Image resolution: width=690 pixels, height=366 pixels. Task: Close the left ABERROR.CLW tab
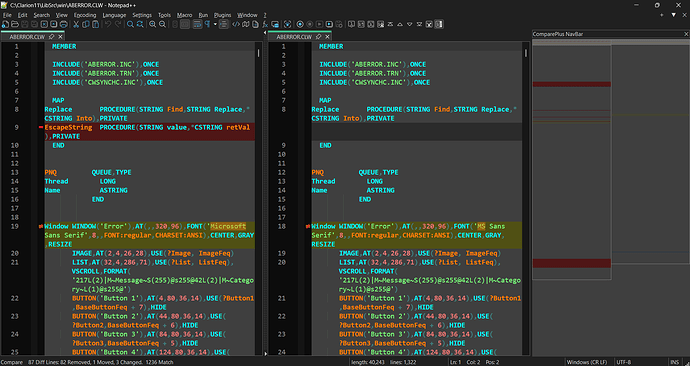pos(60,37)
